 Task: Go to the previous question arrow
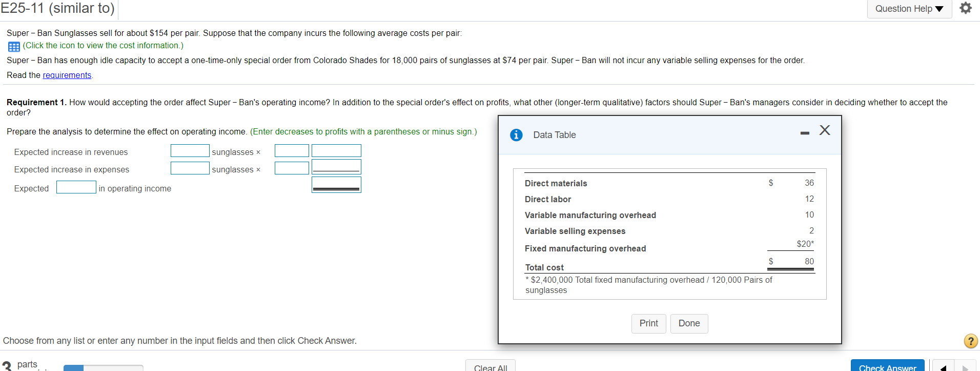coord(943,367)
